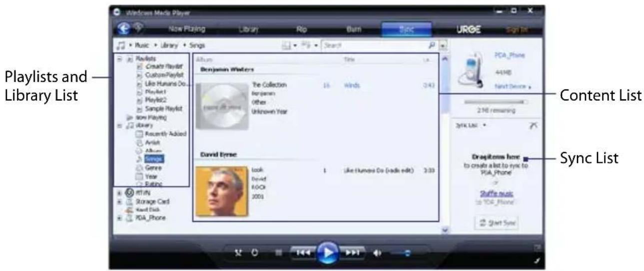Open the Burn tab

click(353, 30)
